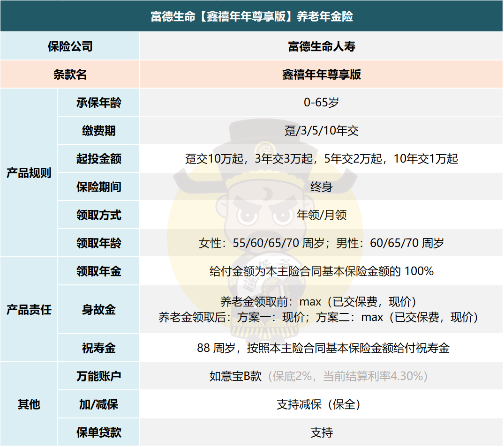
Task: Select the 年领/月领 value
Action: point(322,215)
